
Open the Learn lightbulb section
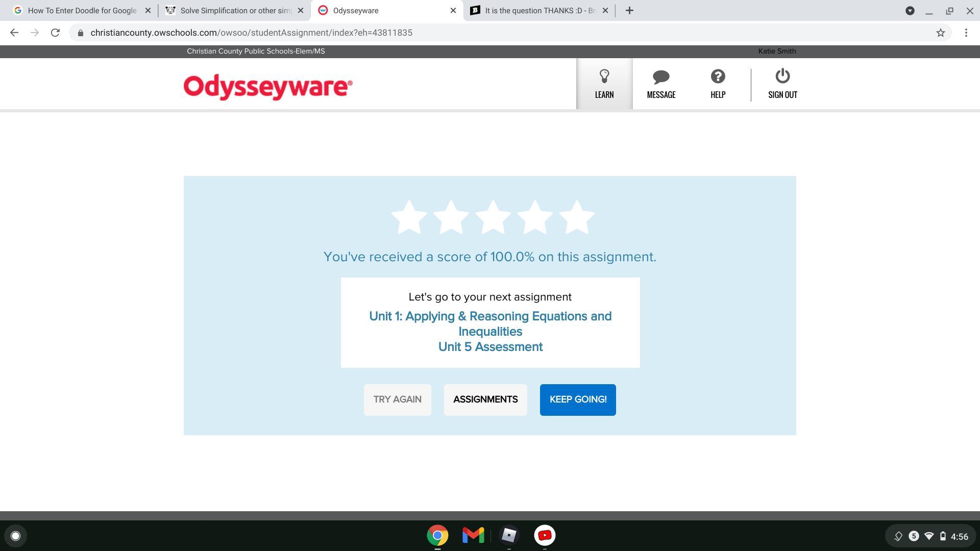click(604, 84)
